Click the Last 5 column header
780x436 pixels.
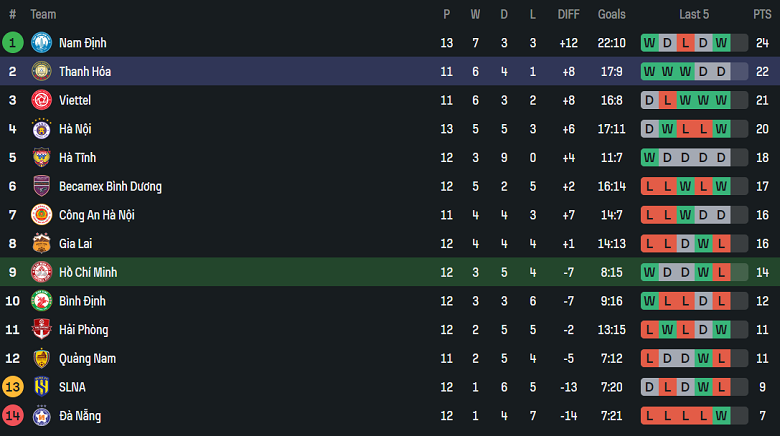[694, 14]
